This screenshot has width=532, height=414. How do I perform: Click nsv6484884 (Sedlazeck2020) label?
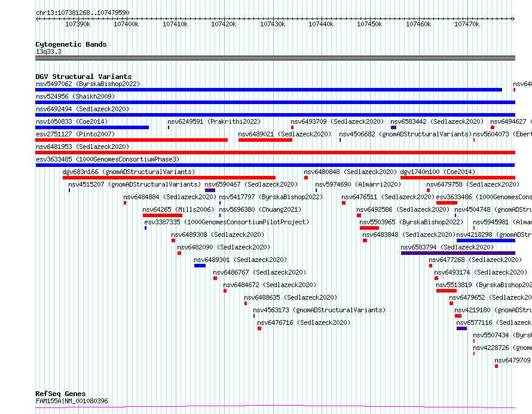[170, 197]
